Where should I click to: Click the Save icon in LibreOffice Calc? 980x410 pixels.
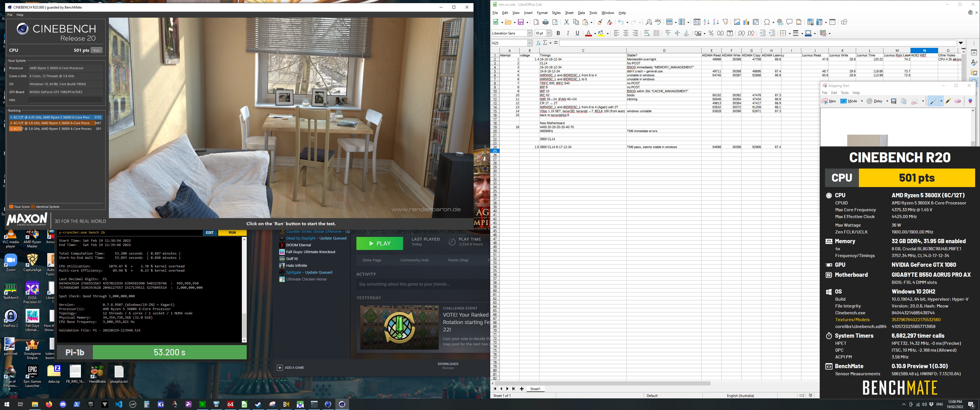click(520, 22)
